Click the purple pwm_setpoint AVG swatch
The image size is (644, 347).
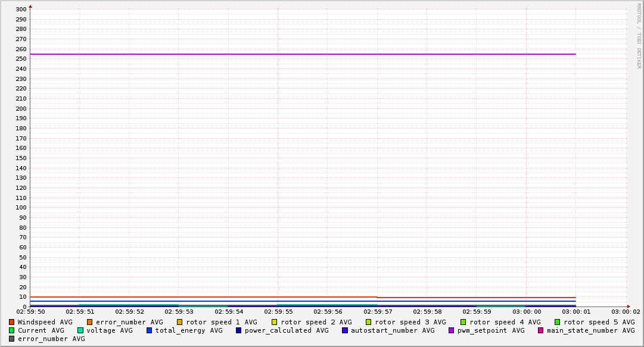click(452, 330)
